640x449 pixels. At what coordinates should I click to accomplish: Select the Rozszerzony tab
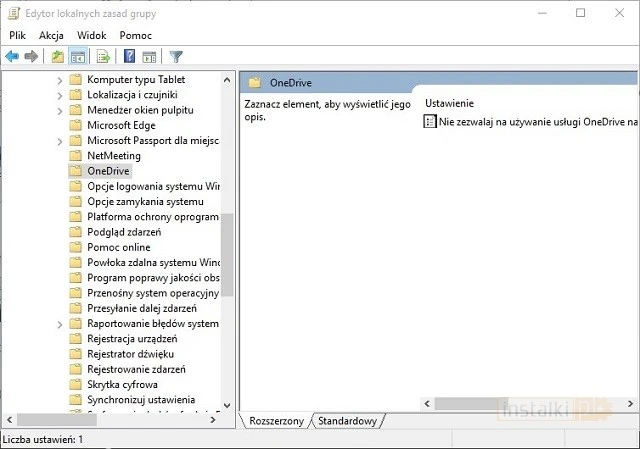(276, 421)
